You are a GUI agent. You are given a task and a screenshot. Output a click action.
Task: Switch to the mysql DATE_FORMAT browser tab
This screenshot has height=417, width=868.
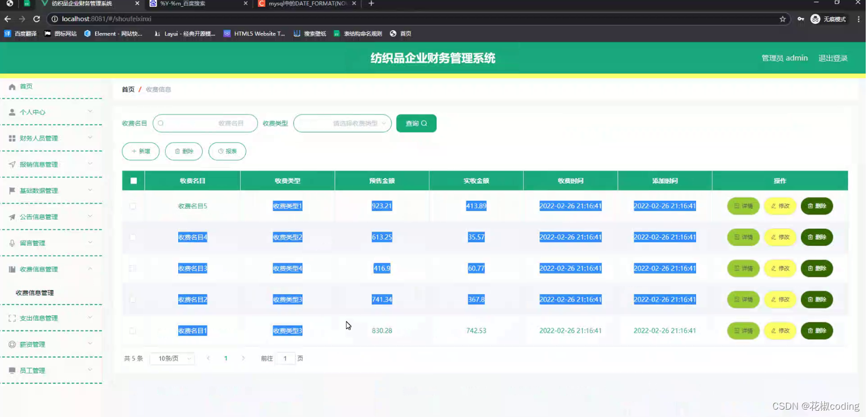307,3
